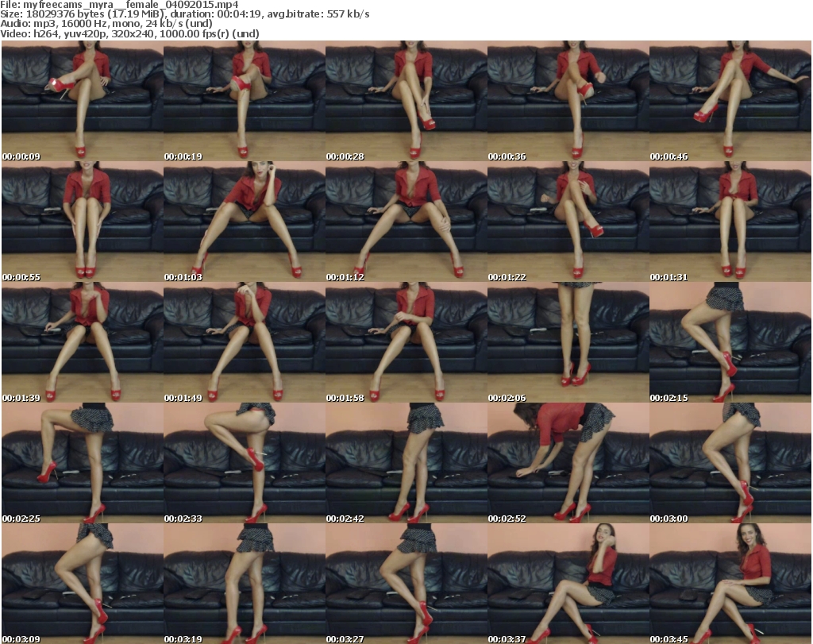Select the thumbnail timestamped 00:03:37
813x644 pixels.
tap(568, 584)
